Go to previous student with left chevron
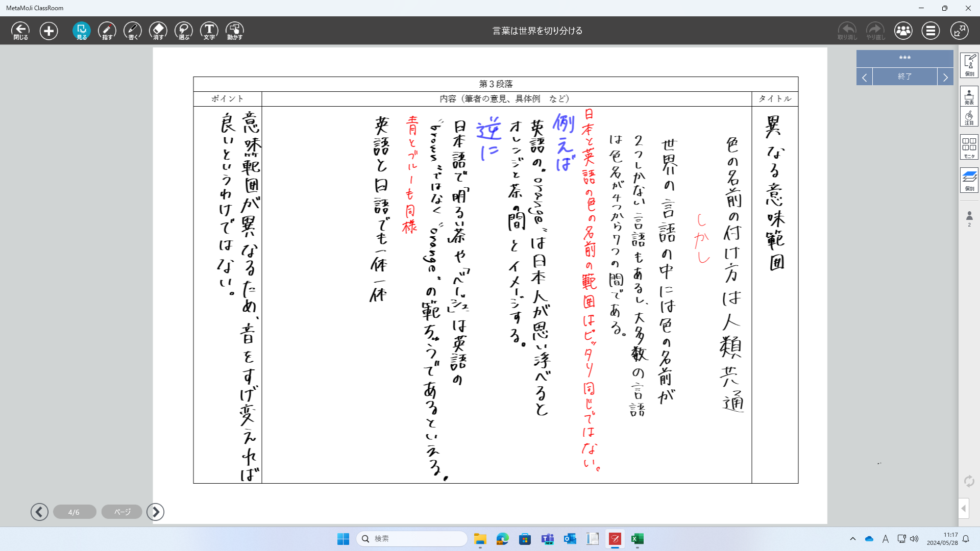The width and height of the screenshot is (980, 551). [x=864, y=77]
